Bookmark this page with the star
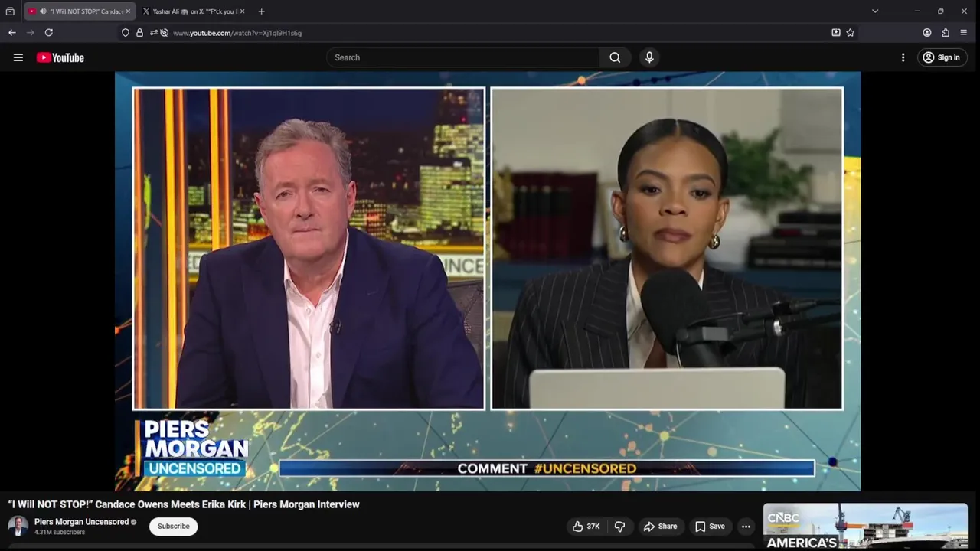Image resolution: width=980 pixels, height=551 pixels. point(851,33)
